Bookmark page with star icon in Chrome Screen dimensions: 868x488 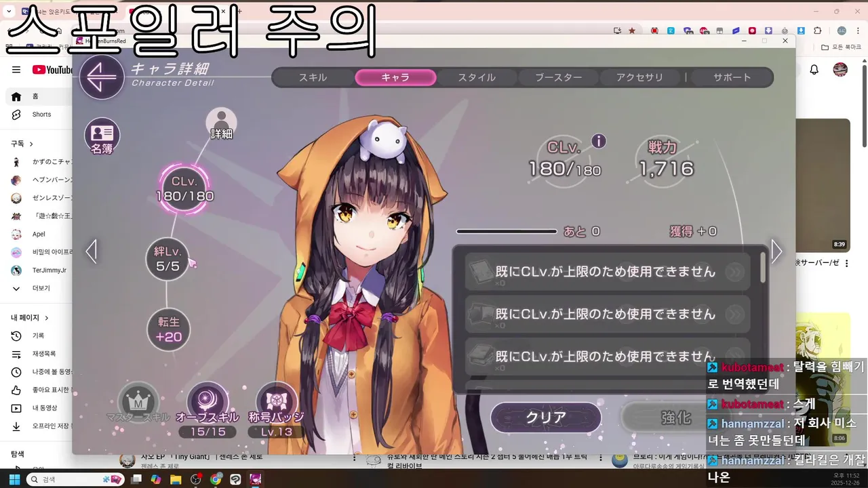coord(632,30)
